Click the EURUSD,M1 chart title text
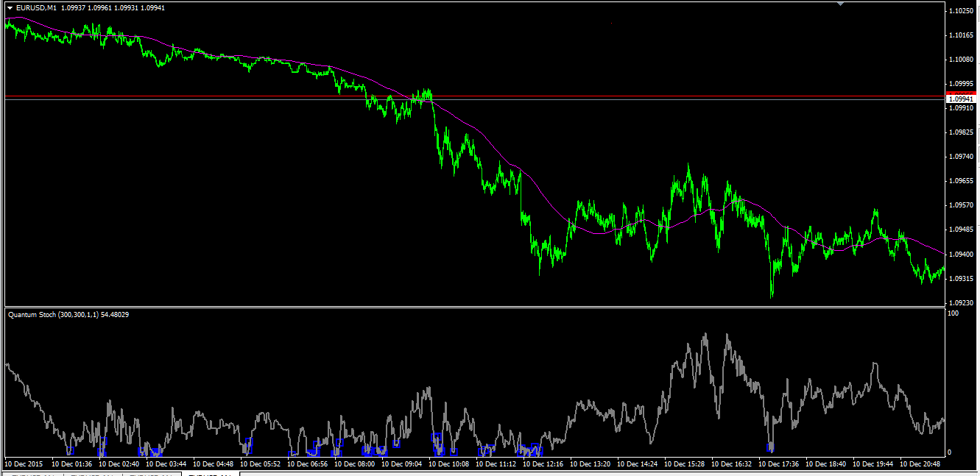 pos(36,7)
